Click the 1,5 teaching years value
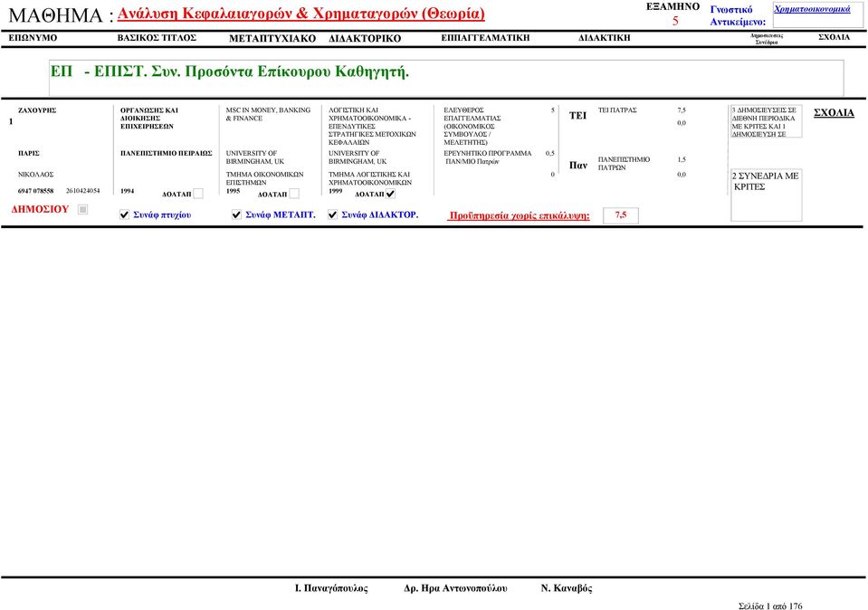This screenshot has height=610, width=868. tap(682, 159)
